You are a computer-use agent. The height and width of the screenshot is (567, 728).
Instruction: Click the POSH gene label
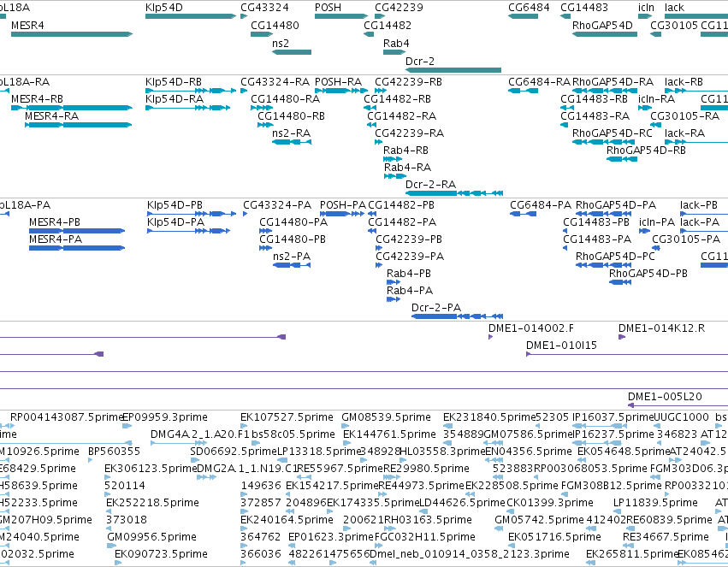click(x=328, y=8)
